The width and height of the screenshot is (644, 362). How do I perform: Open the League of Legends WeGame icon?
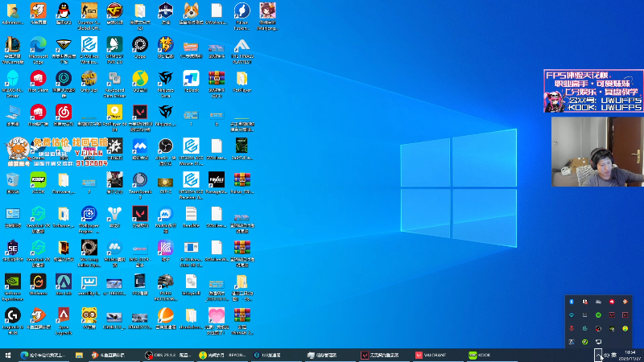pyautogui.click(x=12, y=50)
